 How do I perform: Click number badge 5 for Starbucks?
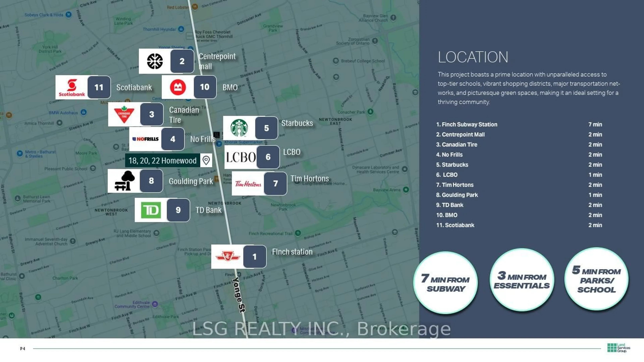click(x=266, y=128)
